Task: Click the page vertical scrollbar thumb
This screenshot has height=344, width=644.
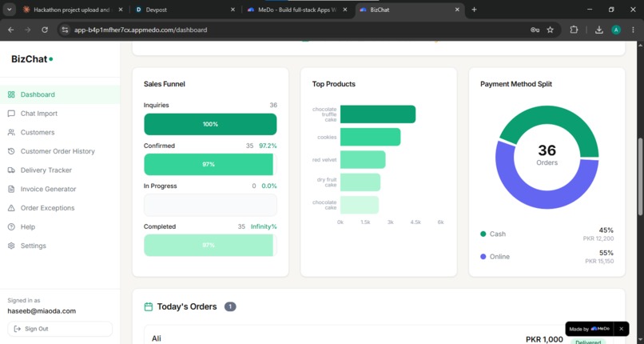Action: pos(640,176)
